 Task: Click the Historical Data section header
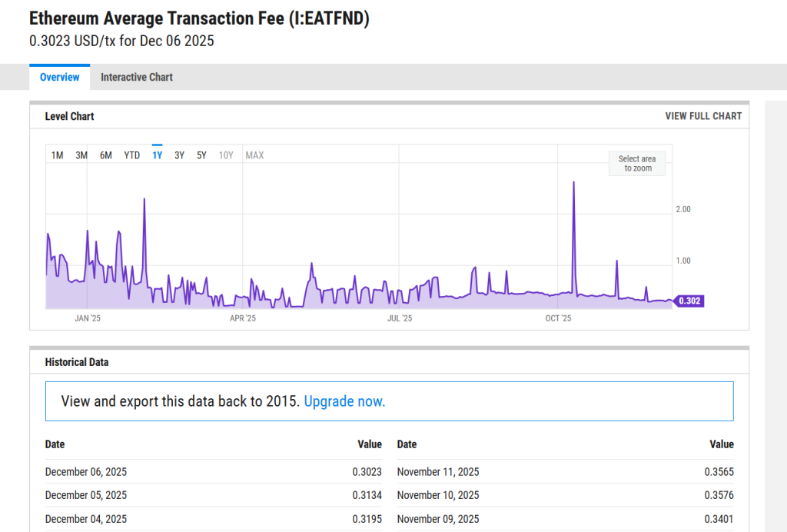click(79, 361)
